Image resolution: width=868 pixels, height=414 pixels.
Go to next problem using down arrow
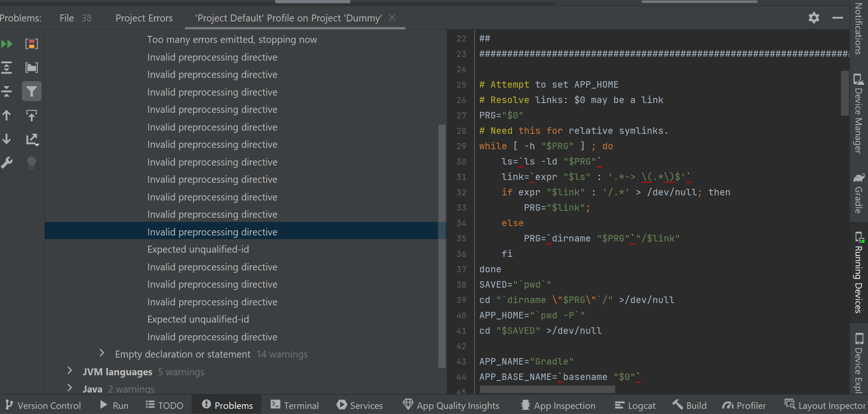point(7,139)
